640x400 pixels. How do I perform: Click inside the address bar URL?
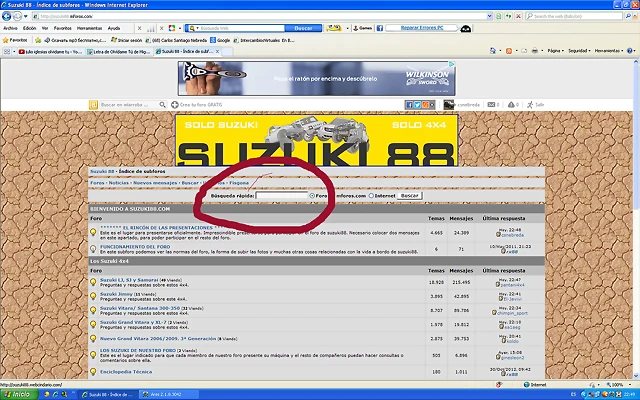tap(261, 16)
